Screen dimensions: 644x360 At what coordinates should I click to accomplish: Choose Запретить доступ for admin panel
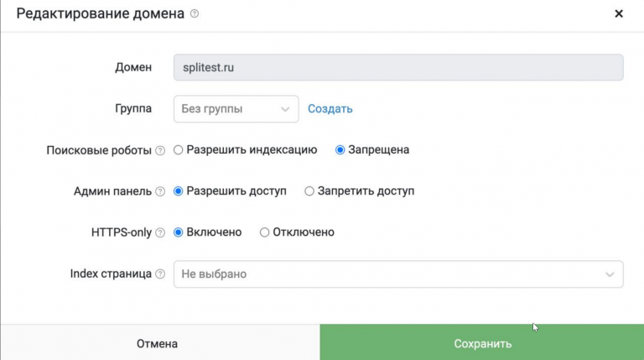309,191
